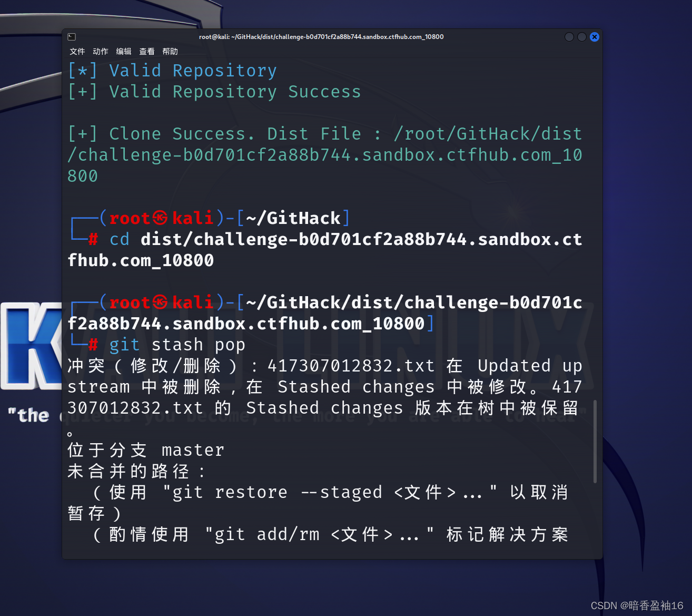Click the maximize circle button
The height and width of the screenshot is (616, 692).
click(581, 36)
